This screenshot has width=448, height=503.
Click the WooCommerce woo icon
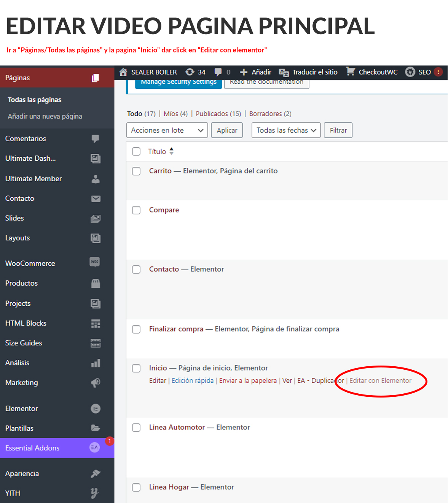click(95, 262)
